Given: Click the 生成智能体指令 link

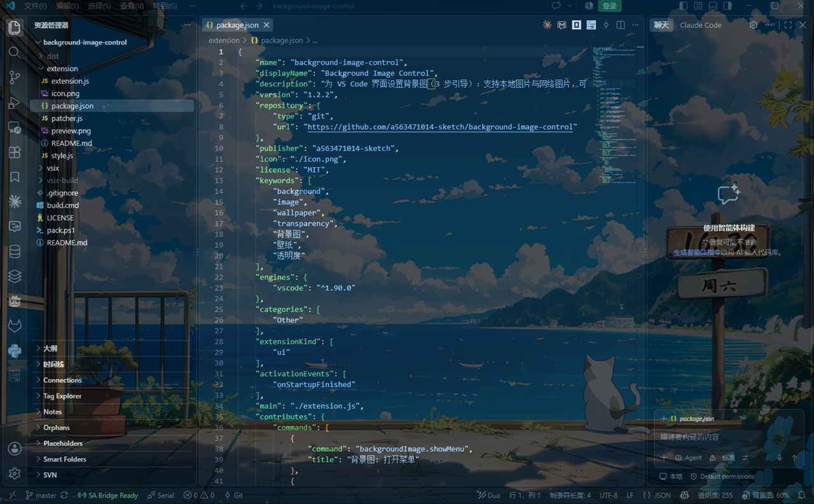Looking at the screenshot, I should coord(697,252).
